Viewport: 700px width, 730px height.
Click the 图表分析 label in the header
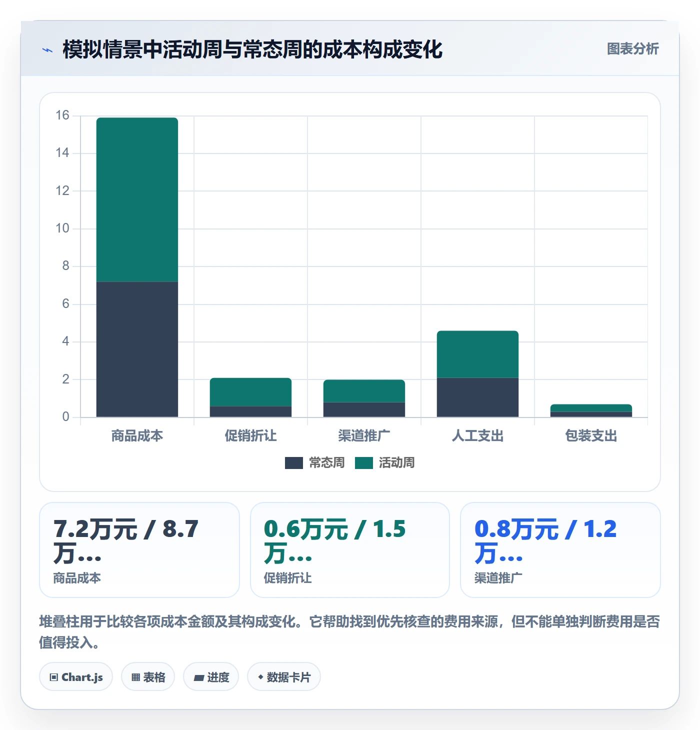[632, 49]
